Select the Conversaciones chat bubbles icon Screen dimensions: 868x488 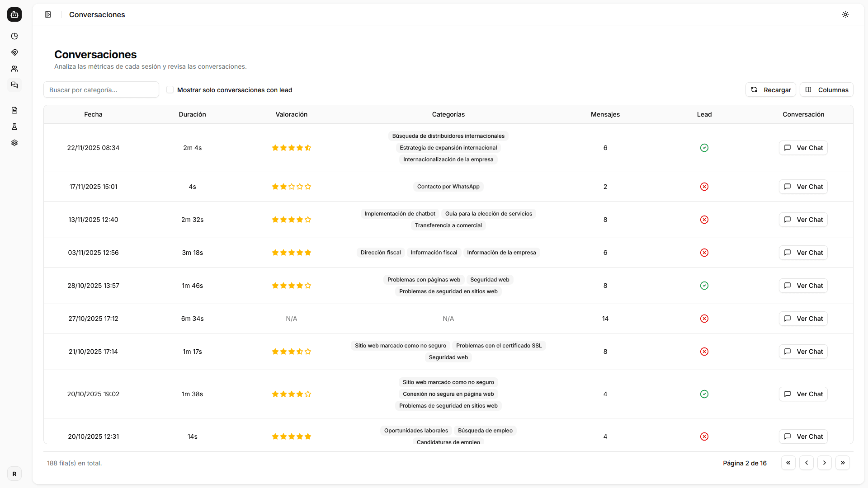[x=14, y=85]
